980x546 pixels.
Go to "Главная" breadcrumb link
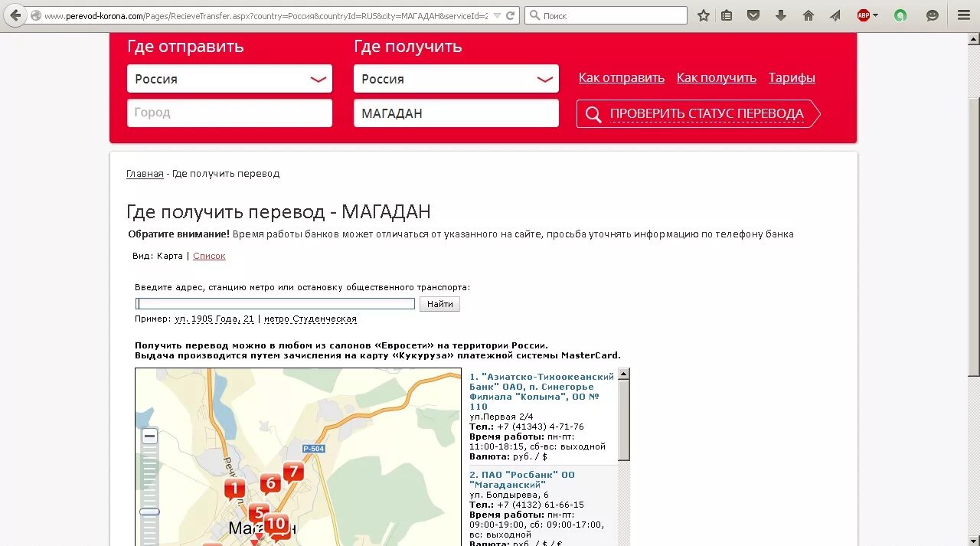pos(145,174)
